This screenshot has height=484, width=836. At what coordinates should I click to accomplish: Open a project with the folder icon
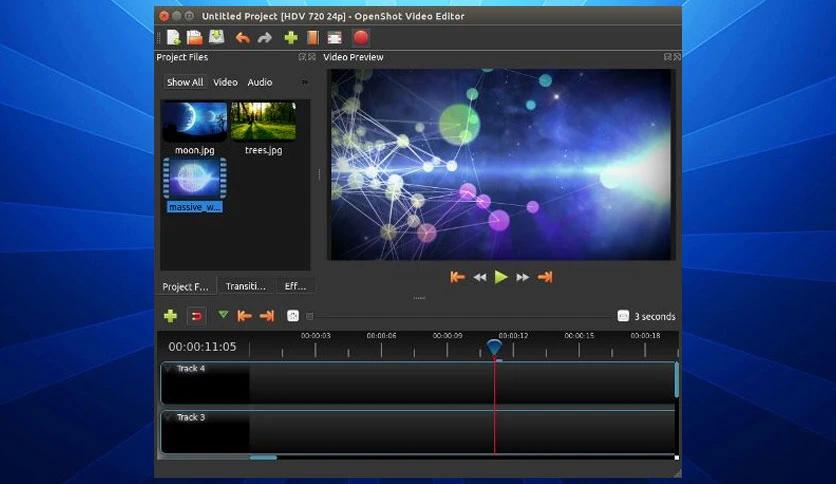[x=195, y=38]
